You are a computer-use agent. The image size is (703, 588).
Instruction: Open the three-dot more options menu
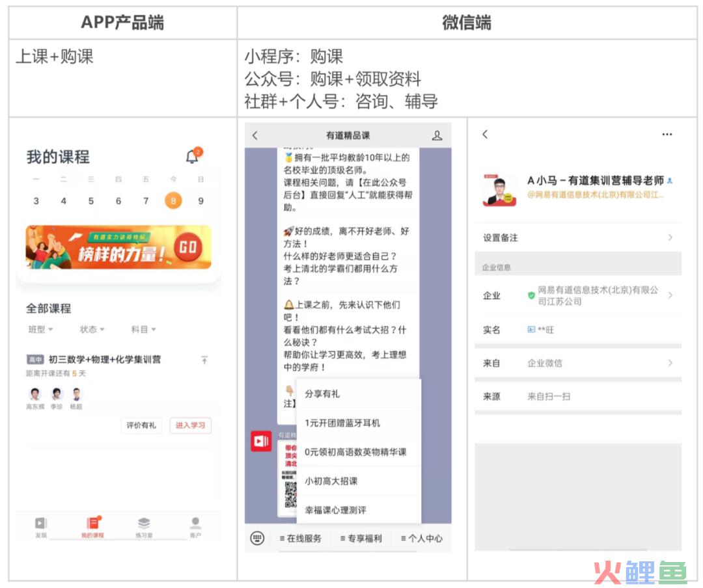tap(667, 135)
